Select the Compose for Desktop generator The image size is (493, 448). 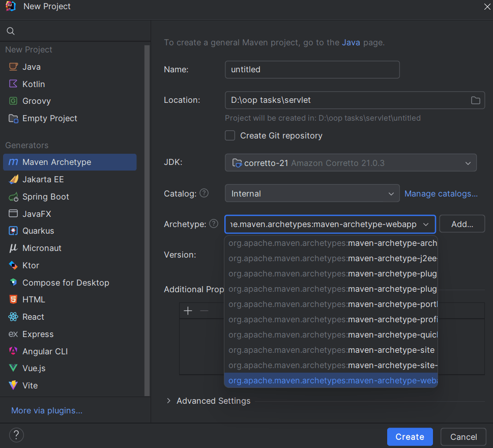pos(70,283)
